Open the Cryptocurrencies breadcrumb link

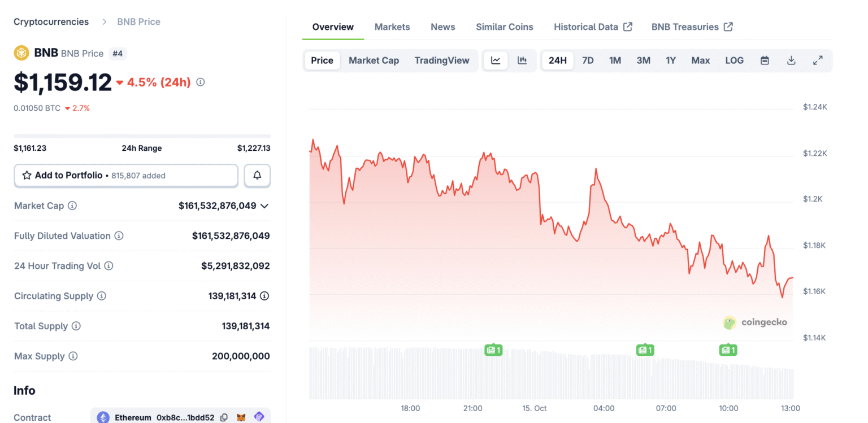pyautogui.click(x=51, y=21)
